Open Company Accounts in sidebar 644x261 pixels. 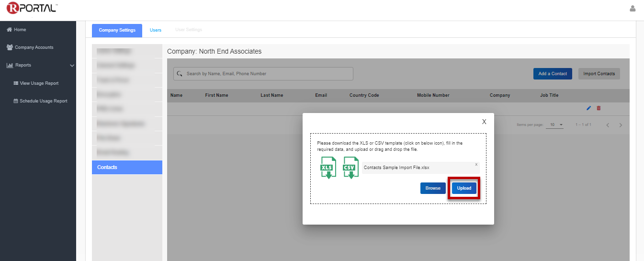34,47
